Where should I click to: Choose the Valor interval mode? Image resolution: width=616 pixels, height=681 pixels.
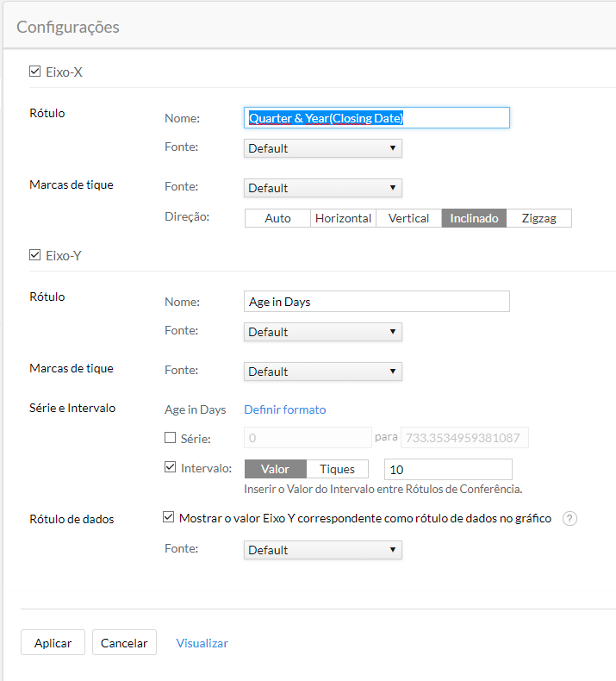pyautogui.click(x=276, y=469)
